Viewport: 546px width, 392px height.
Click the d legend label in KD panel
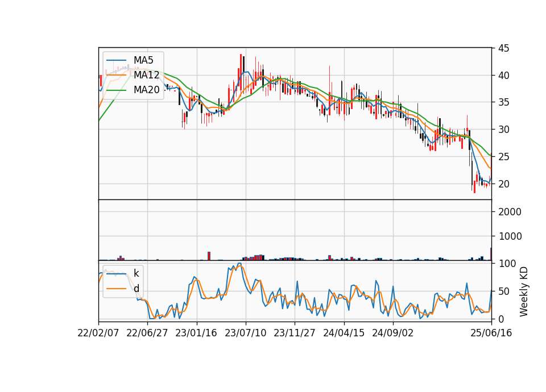coord(136,289)
